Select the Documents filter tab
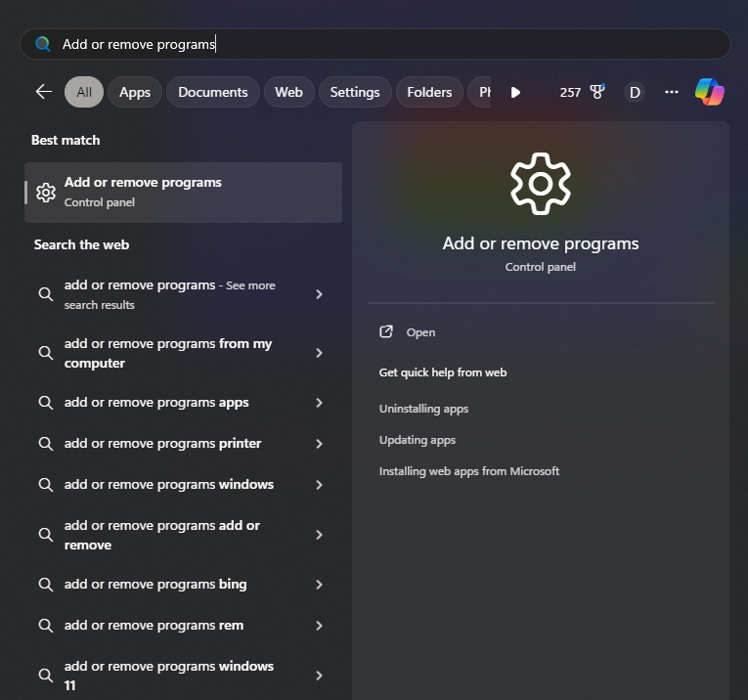The image size is (748, 700). pos(213,92)
